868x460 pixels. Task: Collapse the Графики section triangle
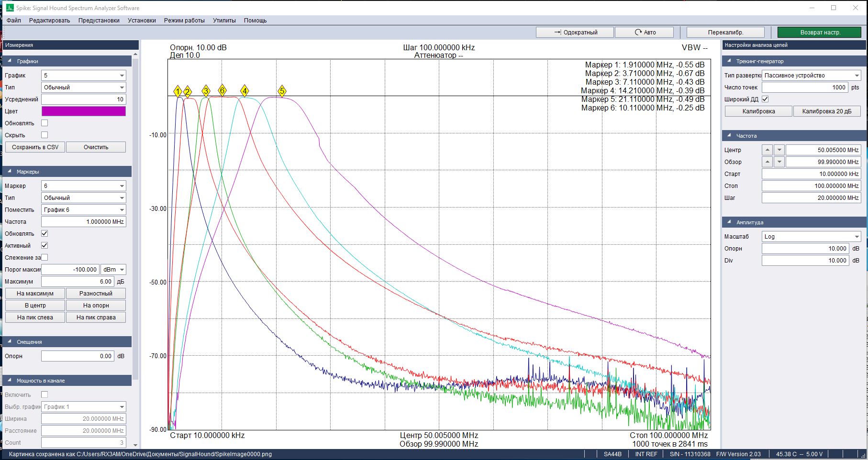tap(10, 61)
